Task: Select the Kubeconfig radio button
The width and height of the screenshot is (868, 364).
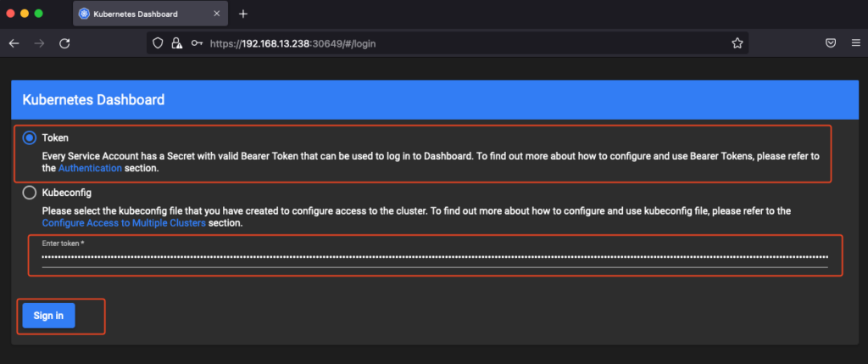Action: coord(30,193)
